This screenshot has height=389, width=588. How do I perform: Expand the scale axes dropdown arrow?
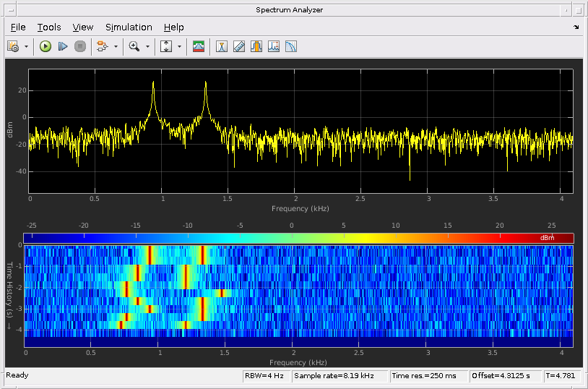179,46
